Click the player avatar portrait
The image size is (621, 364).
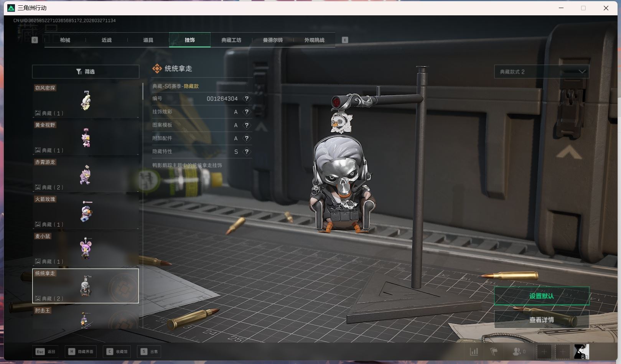pos(581,351)
